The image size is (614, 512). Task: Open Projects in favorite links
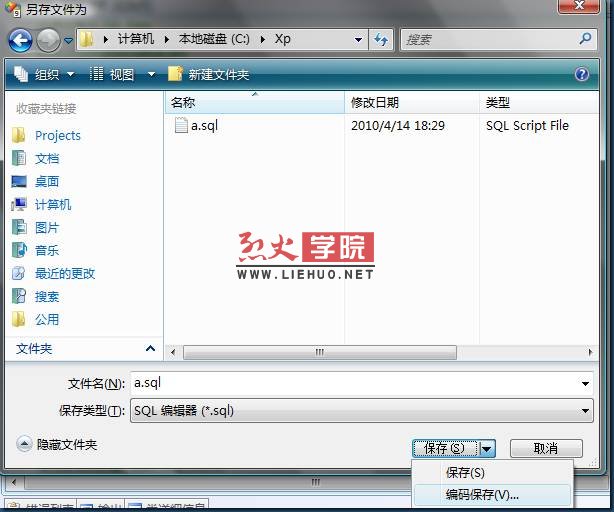tap(58, 135)
